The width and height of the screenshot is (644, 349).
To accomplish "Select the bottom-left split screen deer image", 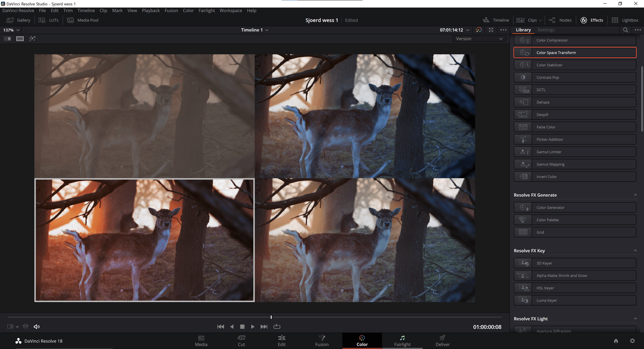I will coord(145,240).
